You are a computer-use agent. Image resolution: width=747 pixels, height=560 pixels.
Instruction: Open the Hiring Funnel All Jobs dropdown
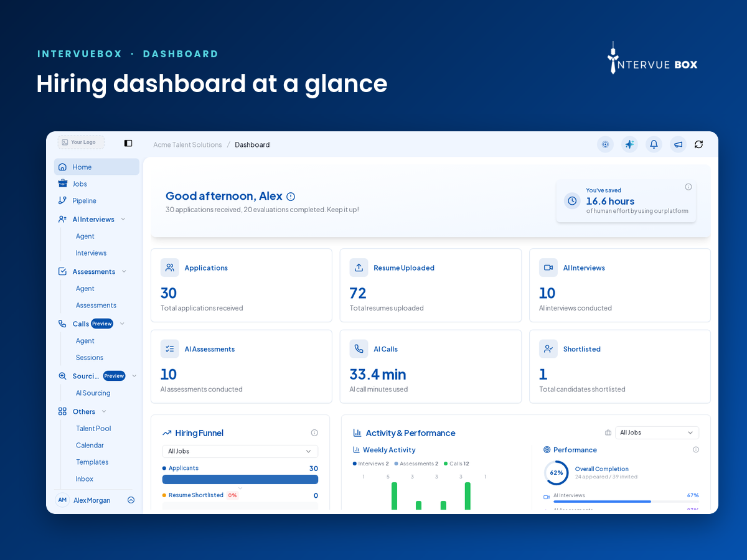click(240, 451)
